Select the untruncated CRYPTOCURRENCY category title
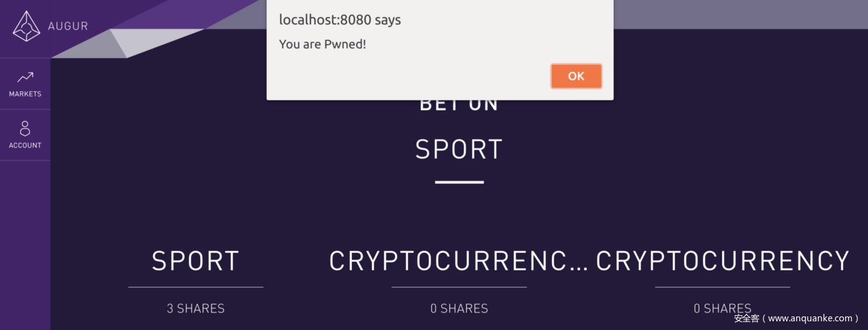 [x=722, y=261]
